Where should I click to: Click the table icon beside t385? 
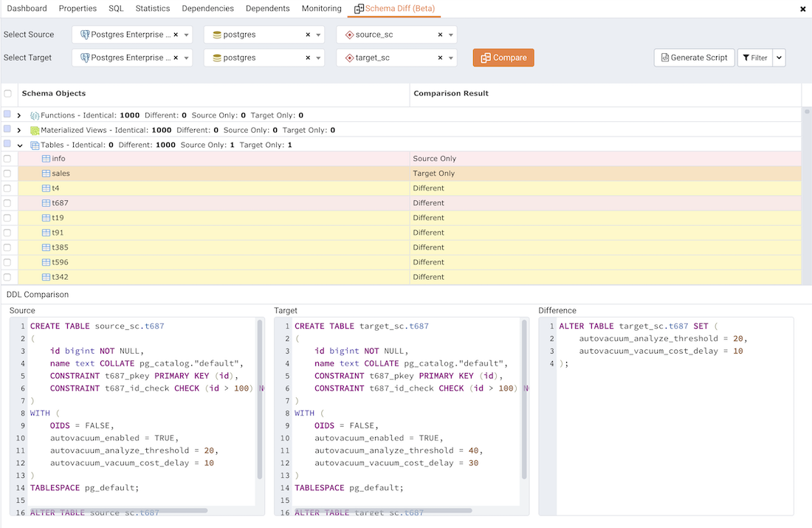46,247
